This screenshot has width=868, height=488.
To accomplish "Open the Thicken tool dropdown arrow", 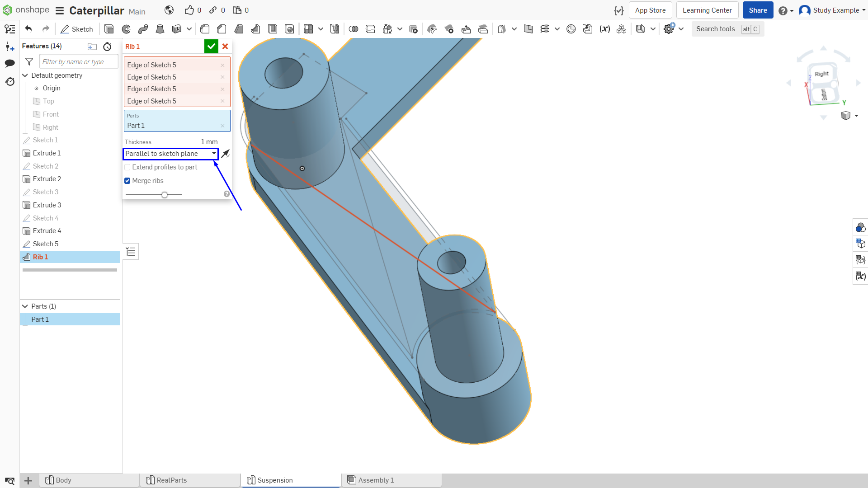I will (189, 29).
